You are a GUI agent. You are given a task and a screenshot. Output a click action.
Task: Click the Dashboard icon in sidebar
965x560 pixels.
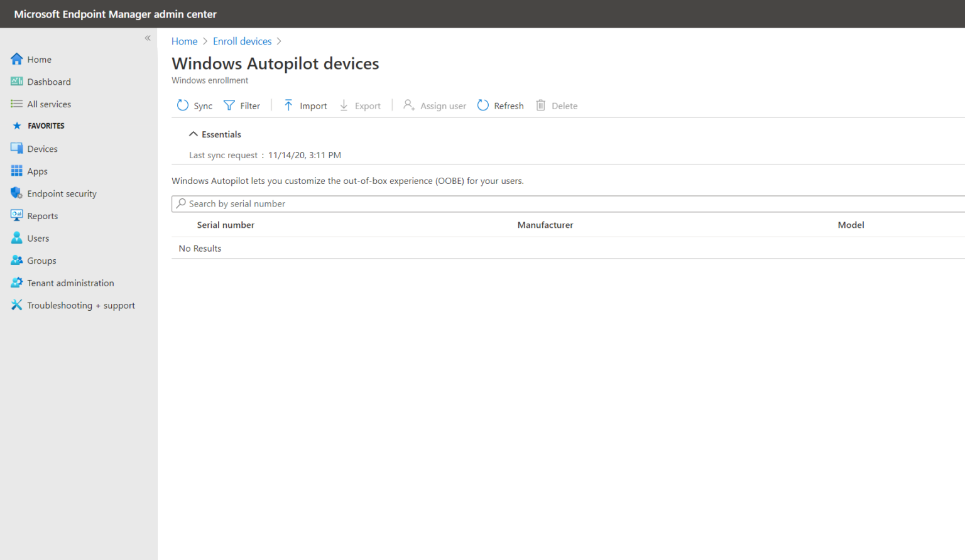16,82
